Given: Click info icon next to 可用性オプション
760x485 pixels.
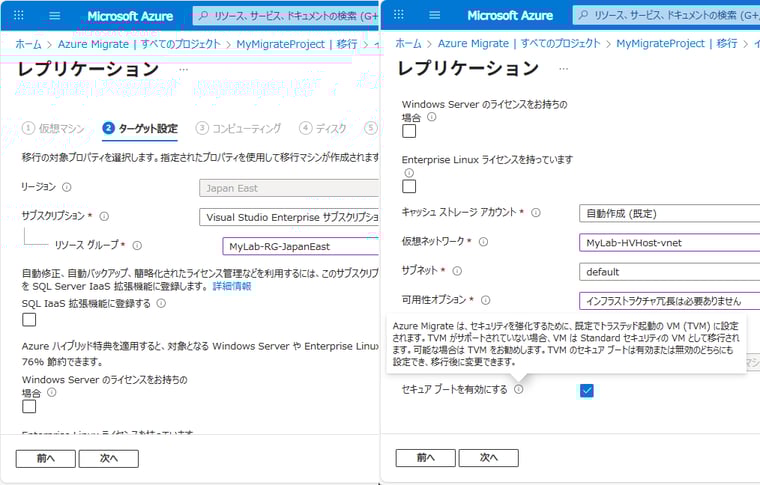Looking at the screenshot, I should 485,300.
